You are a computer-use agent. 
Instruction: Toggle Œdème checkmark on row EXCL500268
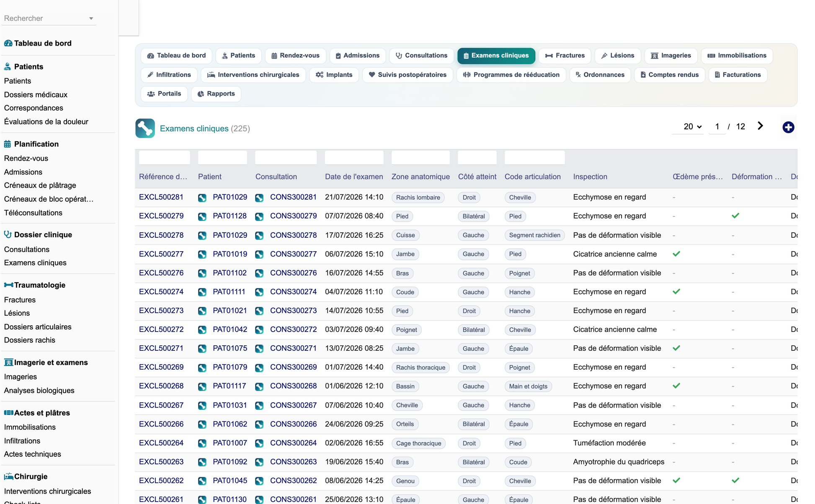(x=676, y=386)
